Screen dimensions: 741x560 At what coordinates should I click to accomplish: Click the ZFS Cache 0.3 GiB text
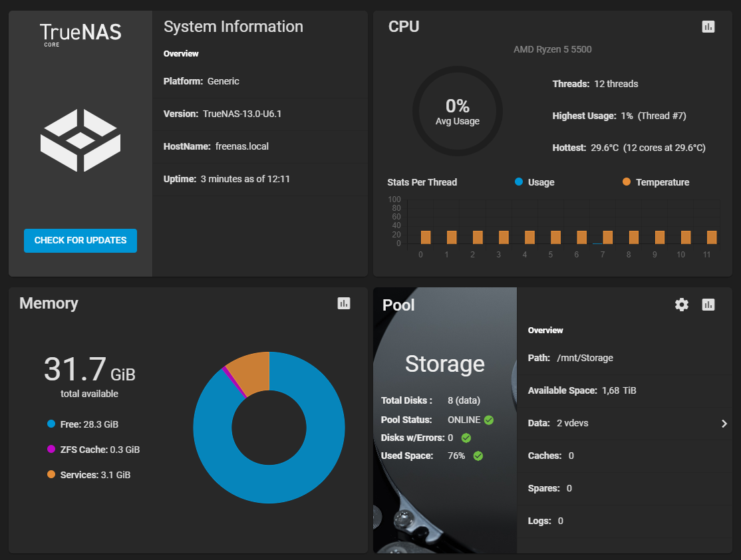tap(100, 450)
